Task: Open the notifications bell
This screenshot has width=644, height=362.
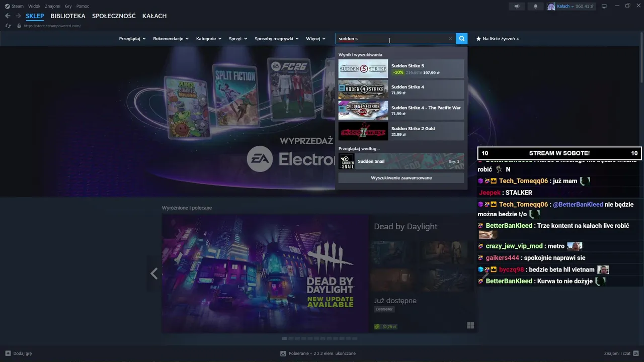Action: tap(535, 6)
